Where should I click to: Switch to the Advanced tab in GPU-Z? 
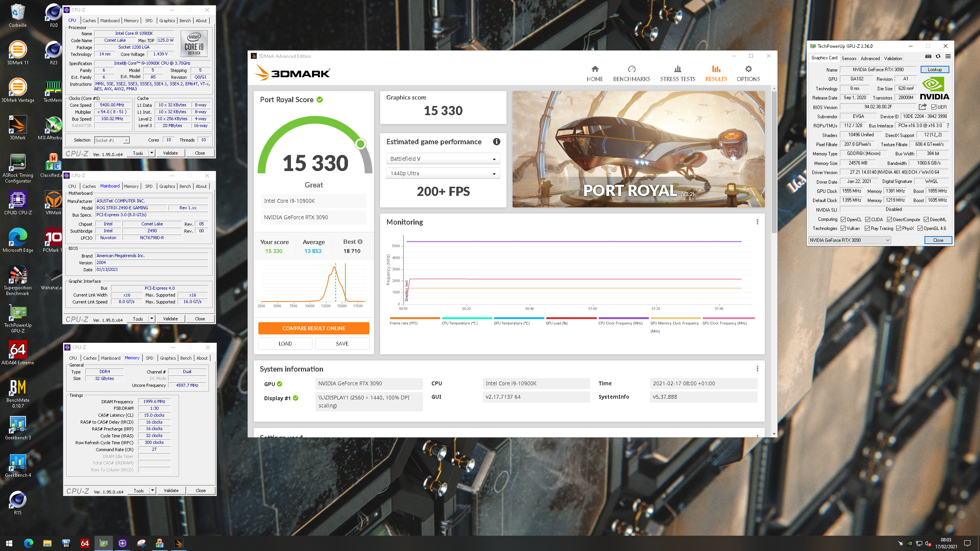(870, 58)
